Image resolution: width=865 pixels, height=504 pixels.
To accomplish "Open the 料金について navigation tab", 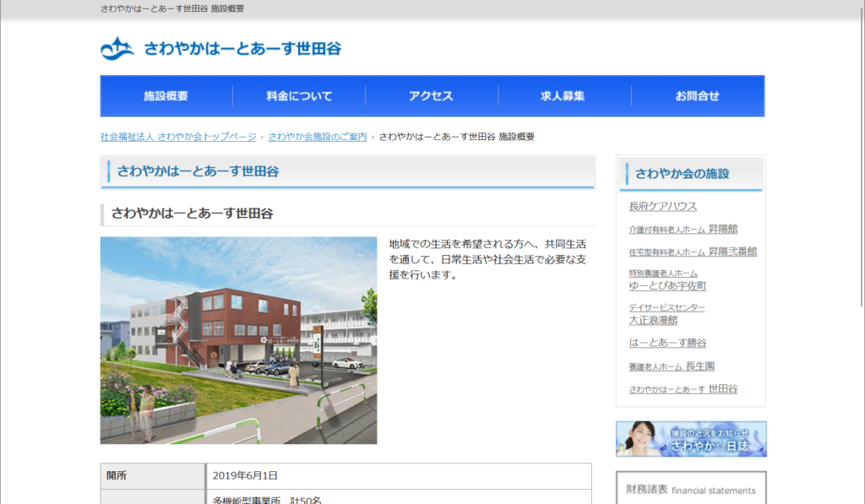I will 299,96.
